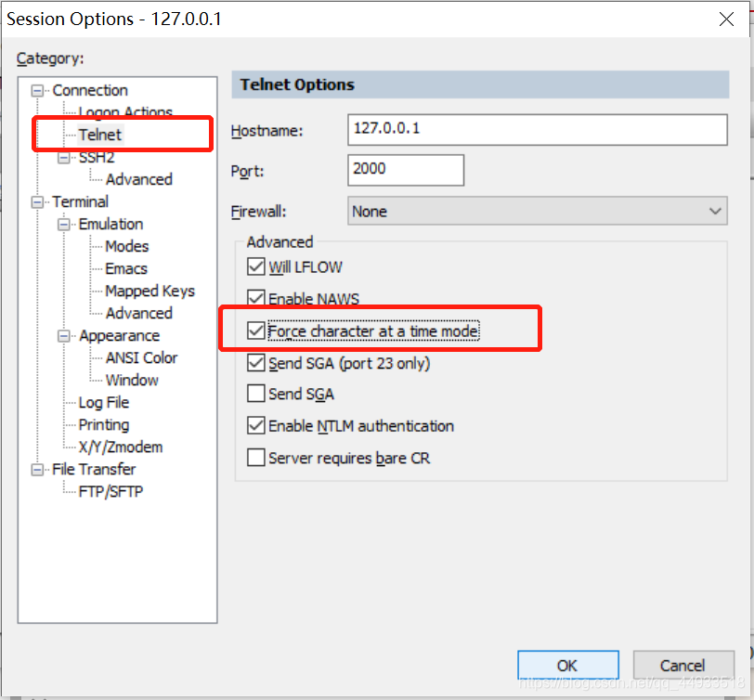Close the Session Options dialog
Image resolution: width=754 pixels, height=700 pixels.
726,19
